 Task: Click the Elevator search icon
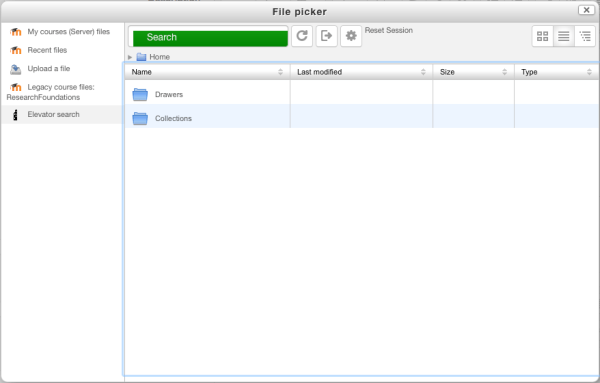15,115
